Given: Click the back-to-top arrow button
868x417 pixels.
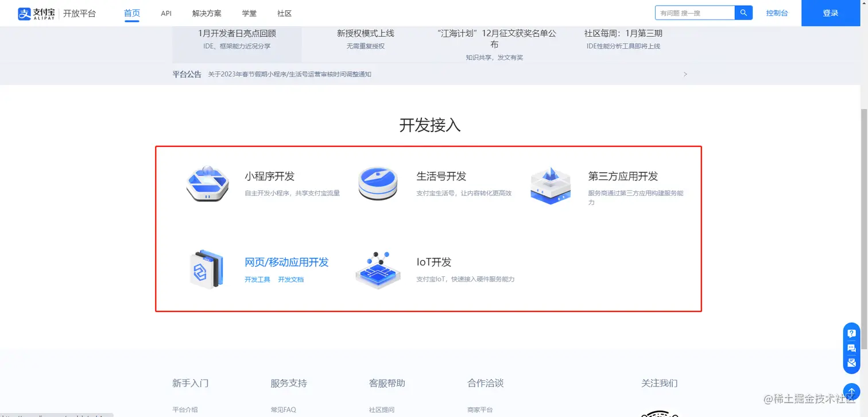Looking at the screenshot, I should pyautogui.click(x=851, y=392).
